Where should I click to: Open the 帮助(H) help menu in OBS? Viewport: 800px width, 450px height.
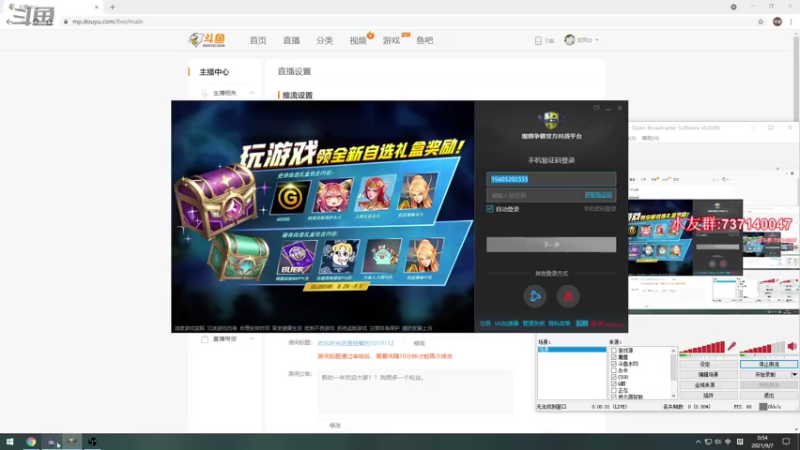point(651,138)
